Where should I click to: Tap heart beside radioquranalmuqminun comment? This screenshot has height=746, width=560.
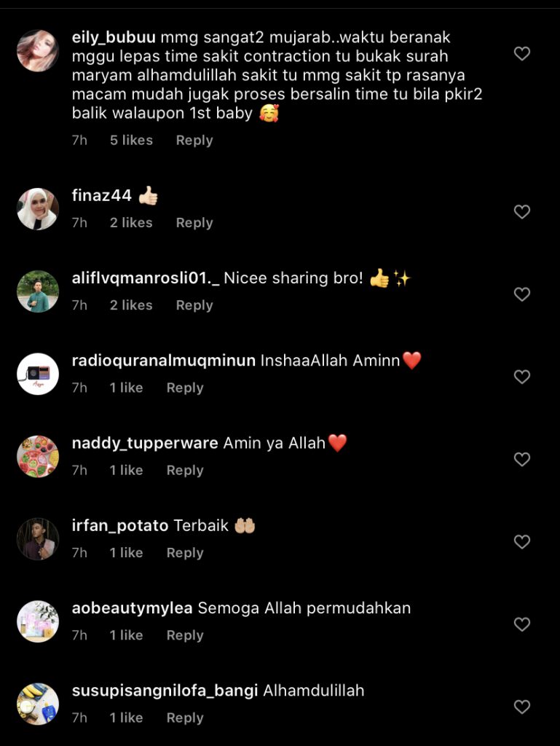(522, 377)
